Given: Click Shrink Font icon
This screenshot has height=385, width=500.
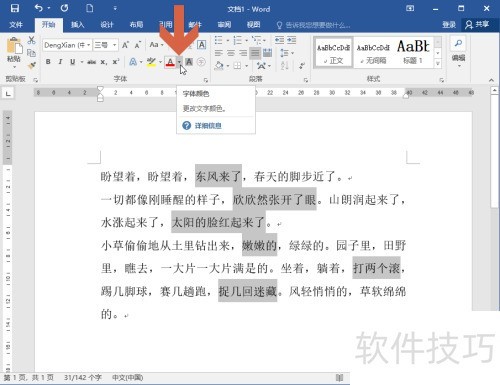Looking at the screenshot, I should point(138,45).
